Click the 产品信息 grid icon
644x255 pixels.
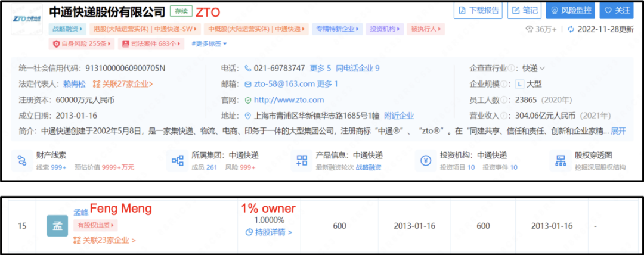point(302,160)
